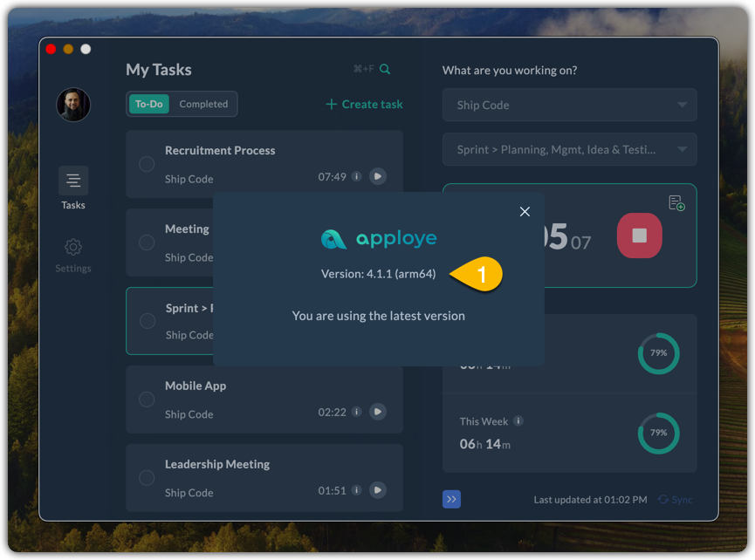Add a note with the document-plus icon
Image resolution: width=755 pixels, height=560 pixels.
676,203
